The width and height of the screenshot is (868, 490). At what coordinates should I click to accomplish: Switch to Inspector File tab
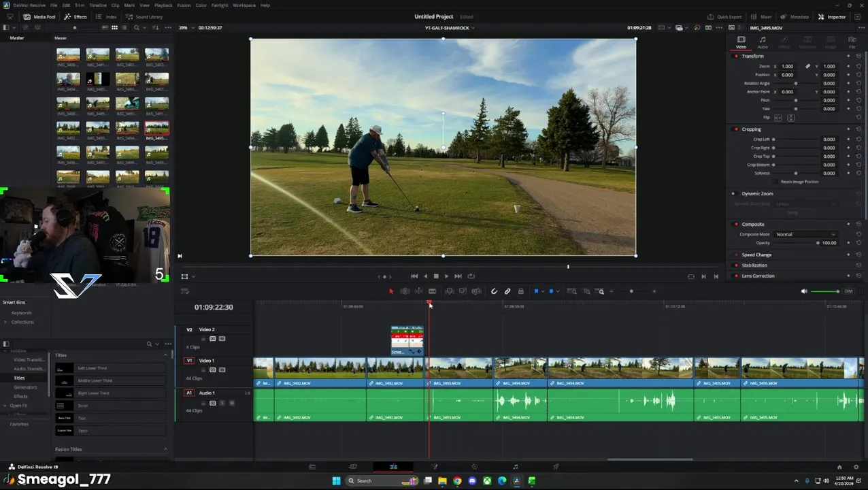coord(852,42)
